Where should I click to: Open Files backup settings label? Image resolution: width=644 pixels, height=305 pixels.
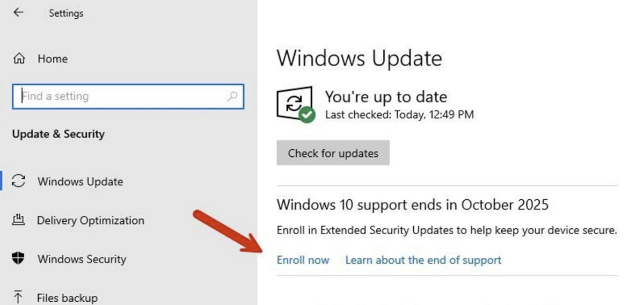coord(67,297)
